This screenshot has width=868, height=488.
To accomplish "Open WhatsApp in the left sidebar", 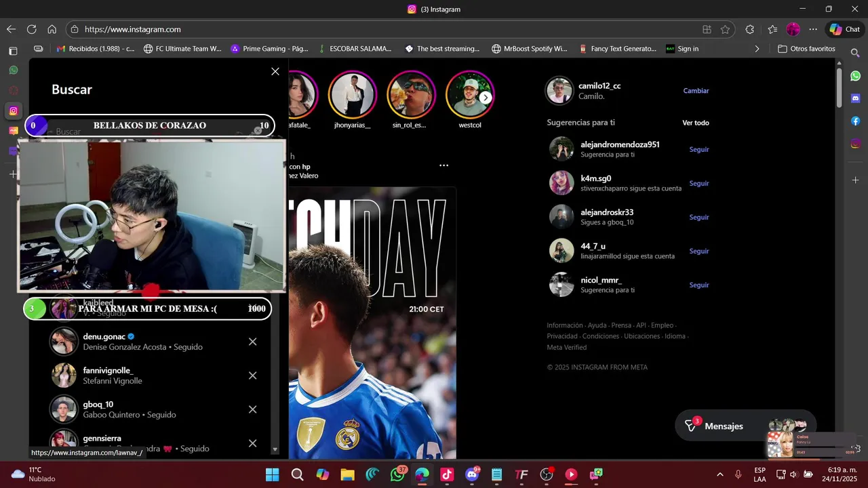I will (x=13, y=70).
